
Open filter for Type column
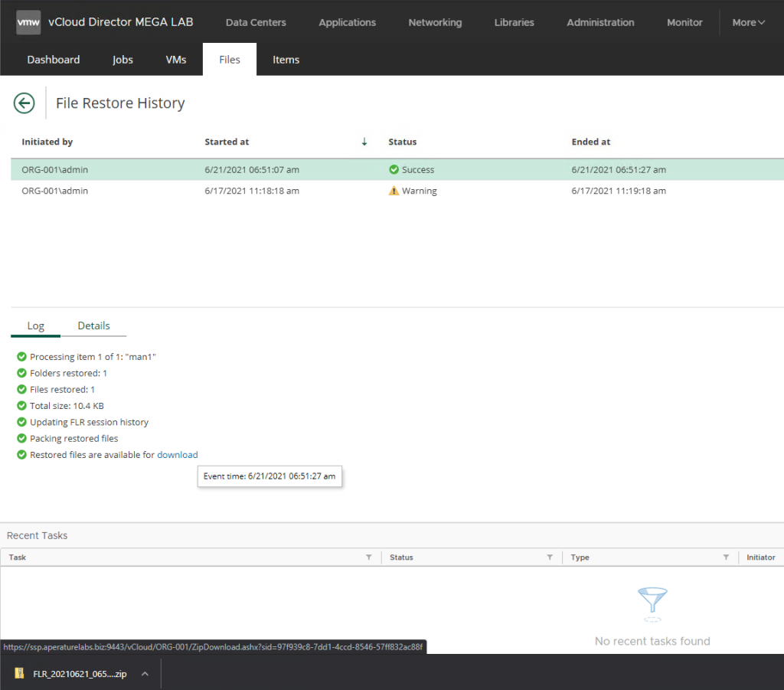pos(726,557)
